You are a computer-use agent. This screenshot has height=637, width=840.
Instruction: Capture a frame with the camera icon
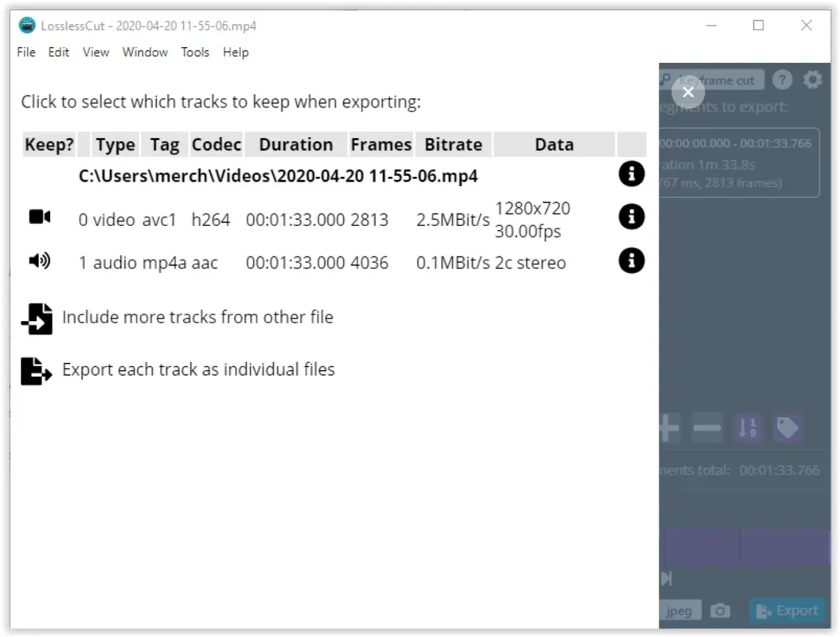pyautogui.click(x=721, y=610)
